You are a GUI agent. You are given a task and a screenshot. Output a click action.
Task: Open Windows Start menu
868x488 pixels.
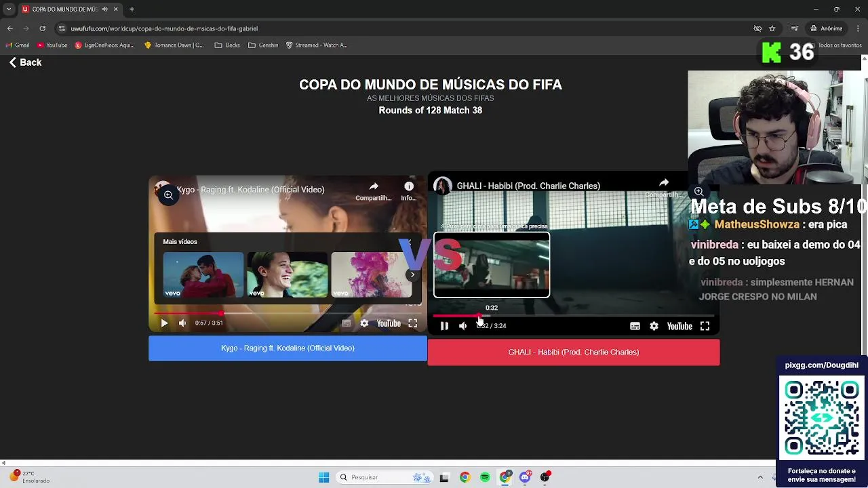click(323, 478)
